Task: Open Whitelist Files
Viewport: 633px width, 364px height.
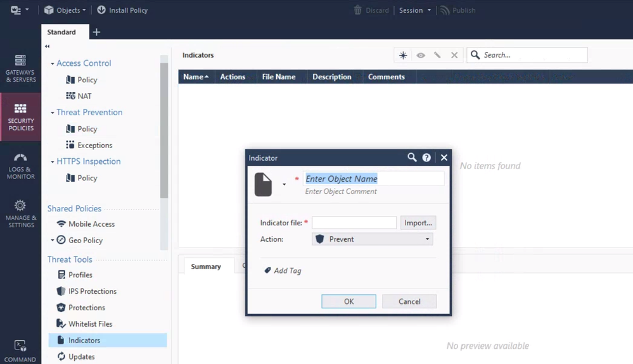Action: click(84, 323)
